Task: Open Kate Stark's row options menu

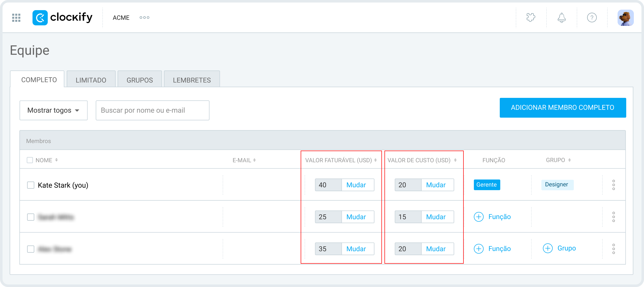Action: (x=614, y=185)
